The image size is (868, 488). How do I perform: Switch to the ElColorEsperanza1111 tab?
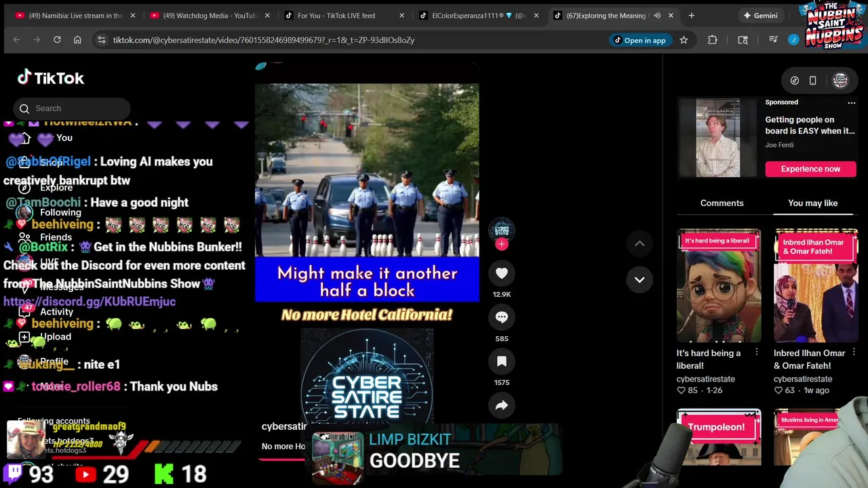(479, 16)
